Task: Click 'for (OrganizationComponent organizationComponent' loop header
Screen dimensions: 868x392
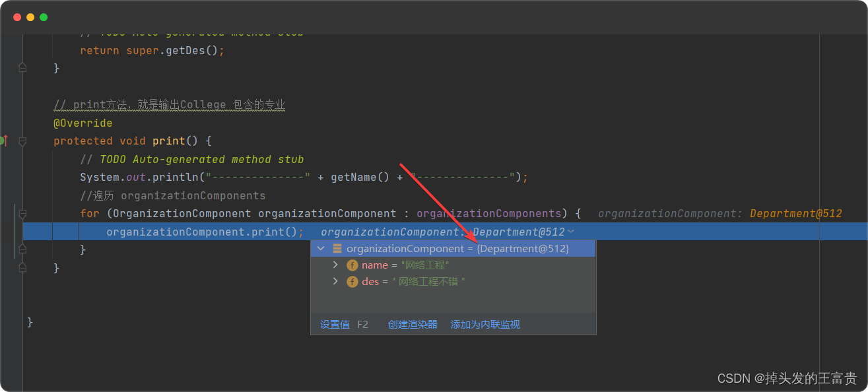Action: pos(331,214)
